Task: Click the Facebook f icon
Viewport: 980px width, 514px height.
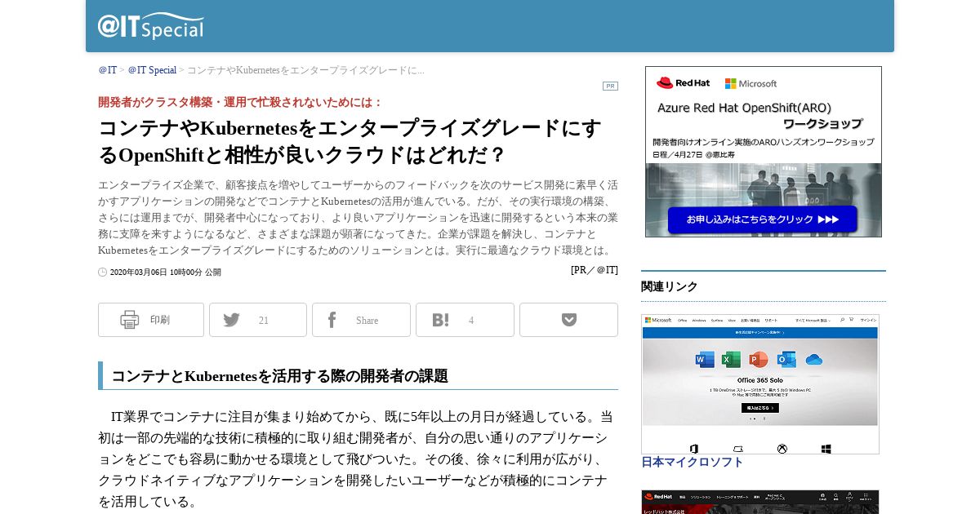Action: pyautogui.click(x=332, y=320)
